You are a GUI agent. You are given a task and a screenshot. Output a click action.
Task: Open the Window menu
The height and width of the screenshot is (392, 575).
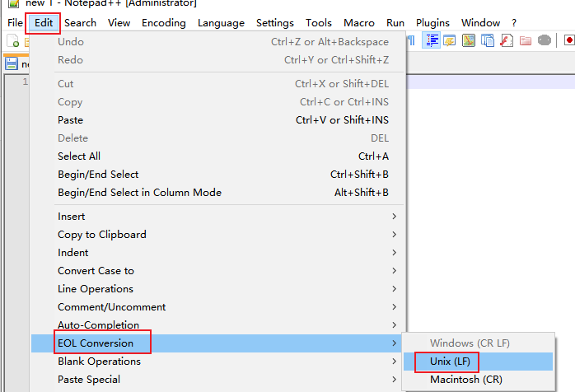click(x=480, y=23)
